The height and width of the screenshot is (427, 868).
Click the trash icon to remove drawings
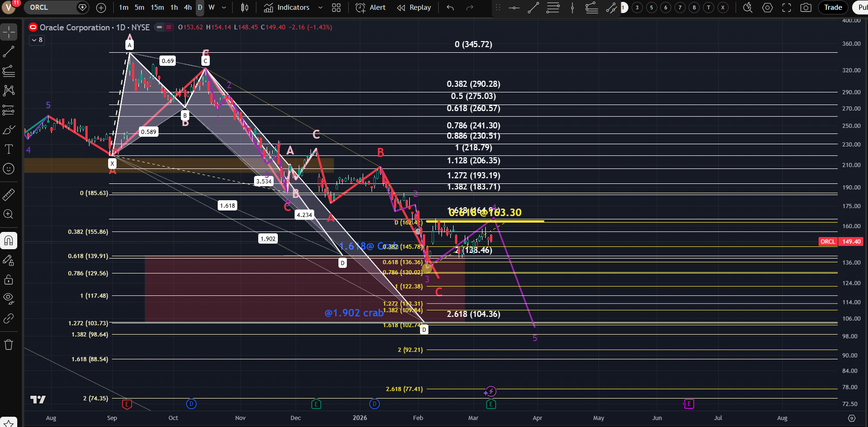8,345
